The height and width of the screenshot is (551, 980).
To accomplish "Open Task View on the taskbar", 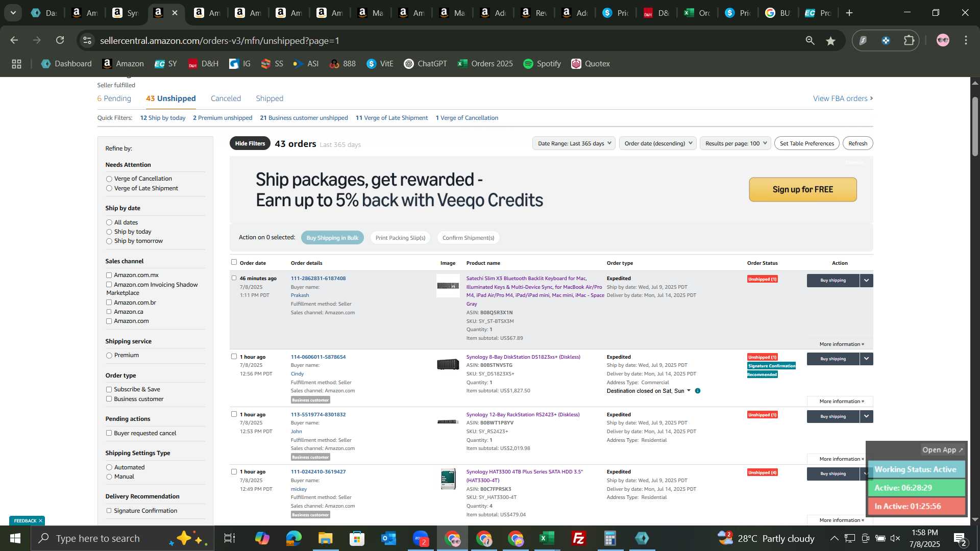I will click(230, 538).
